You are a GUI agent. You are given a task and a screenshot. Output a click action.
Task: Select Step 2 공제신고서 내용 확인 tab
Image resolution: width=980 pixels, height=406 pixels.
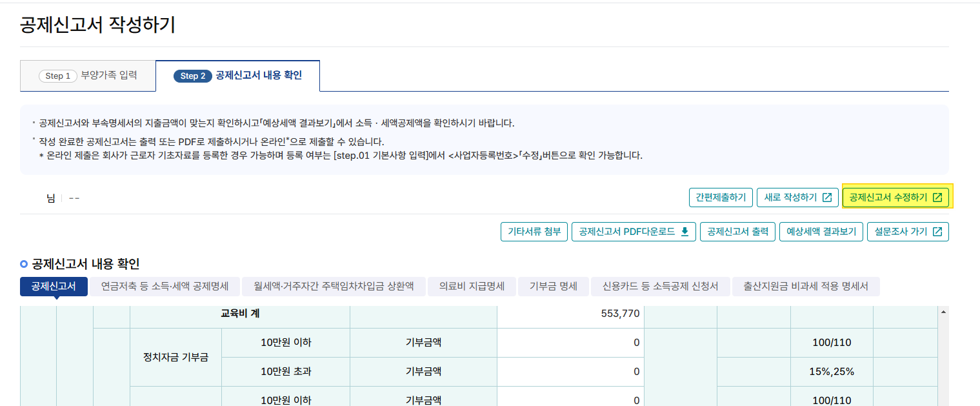click(237, 76)
